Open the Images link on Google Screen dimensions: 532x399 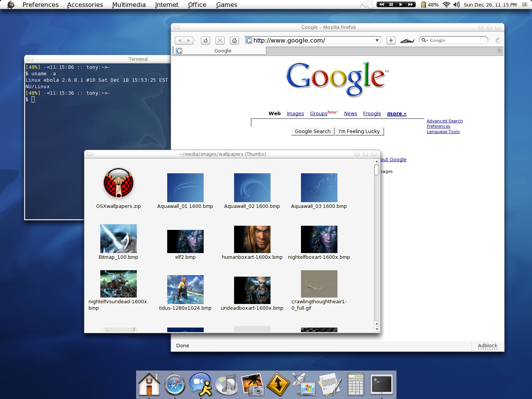[x=295, y=113]
